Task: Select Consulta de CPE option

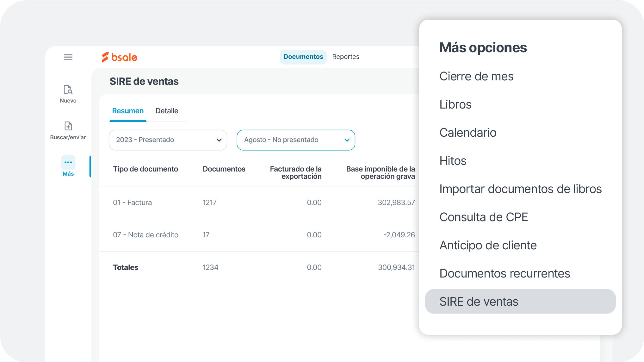Action: (x=484, y=217)
